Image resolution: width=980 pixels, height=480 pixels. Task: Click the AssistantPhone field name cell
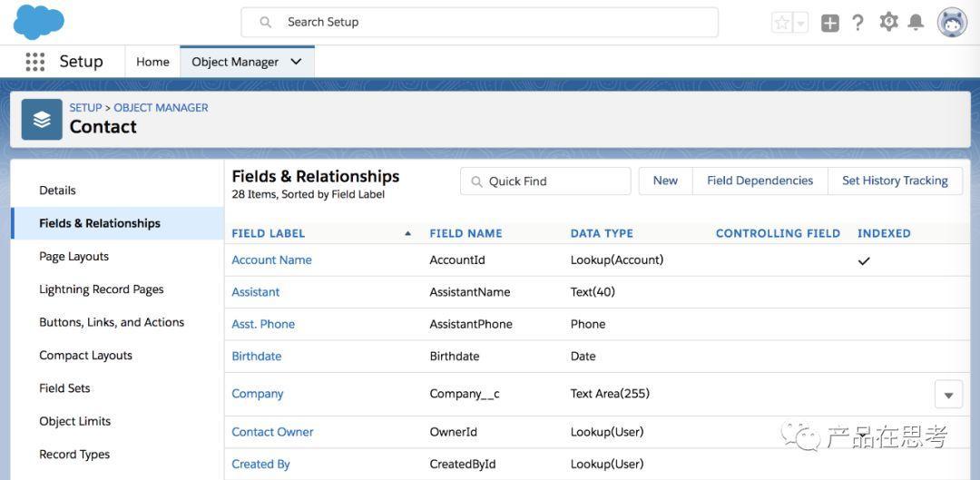coord(471,324)
